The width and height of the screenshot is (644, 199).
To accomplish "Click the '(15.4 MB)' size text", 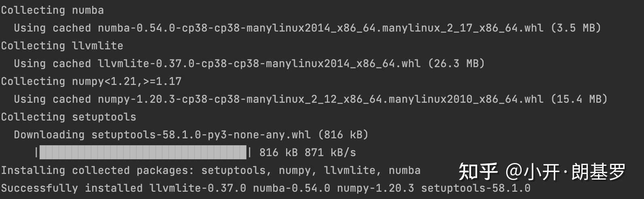I will click(x=579, y=99).
